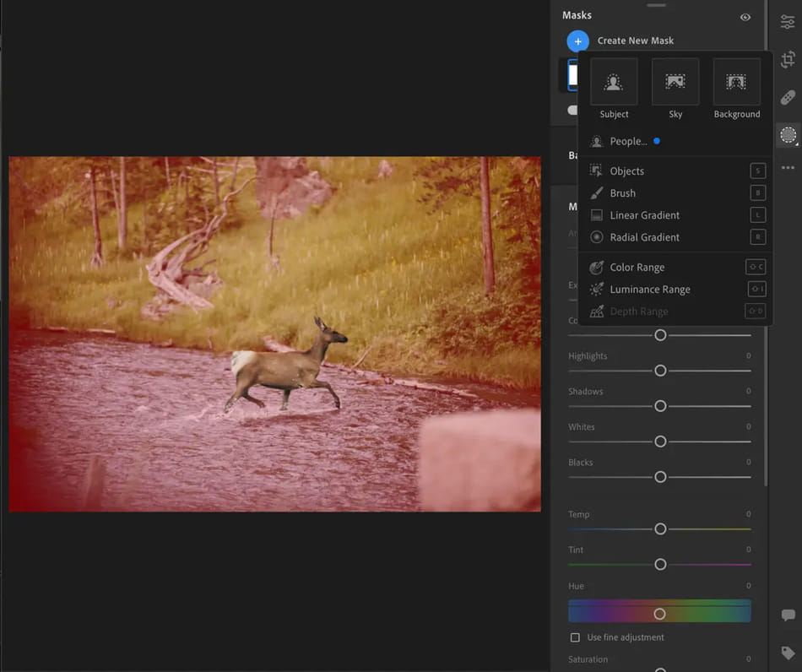This screenshot has width=802, height=672.
Task: Click the Objects shortcut key badge S
Action: pos(758,171)
